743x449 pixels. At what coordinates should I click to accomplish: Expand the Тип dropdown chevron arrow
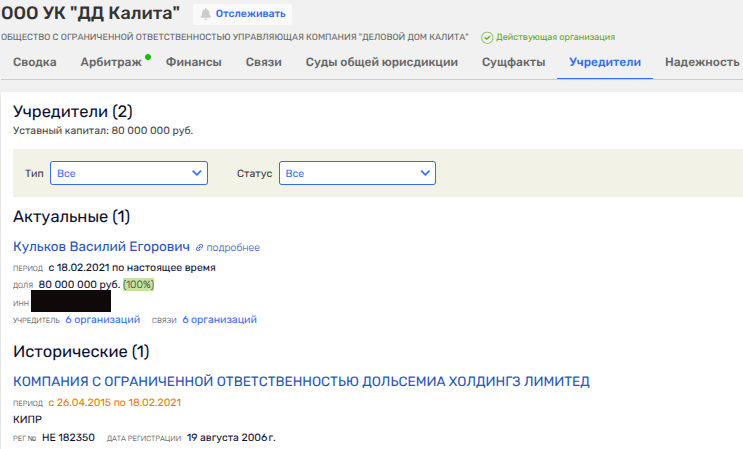coord(196,173)
